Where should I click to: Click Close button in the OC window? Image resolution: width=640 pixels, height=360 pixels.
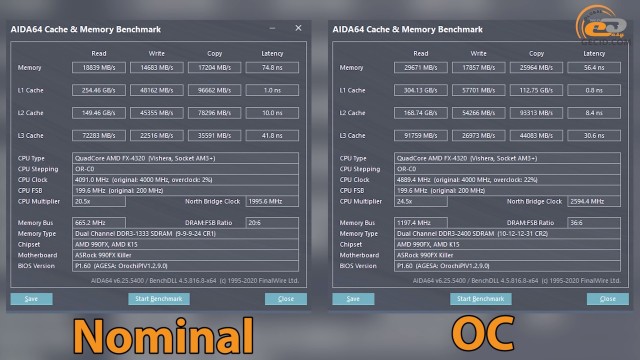pos(608,299)
